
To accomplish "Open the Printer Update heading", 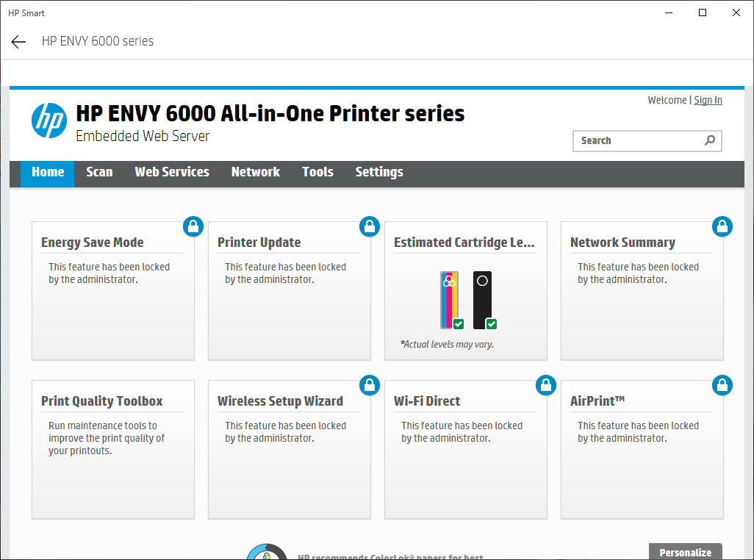I will [259, 243].
